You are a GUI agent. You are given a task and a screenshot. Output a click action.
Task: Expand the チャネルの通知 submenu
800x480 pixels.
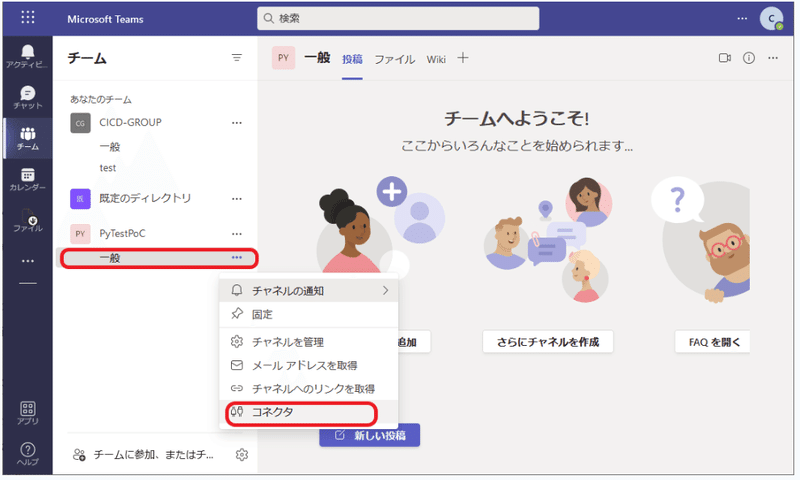click(x=309, y=291)
